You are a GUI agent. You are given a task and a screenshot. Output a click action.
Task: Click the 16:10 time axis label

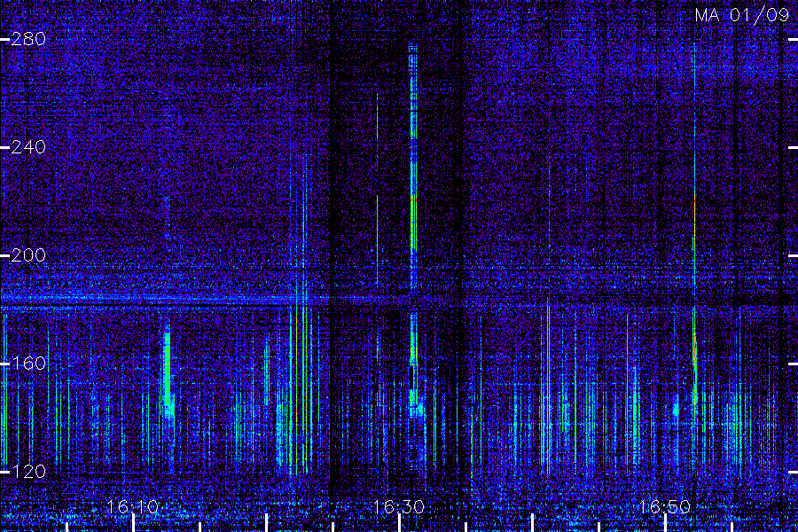133,507
